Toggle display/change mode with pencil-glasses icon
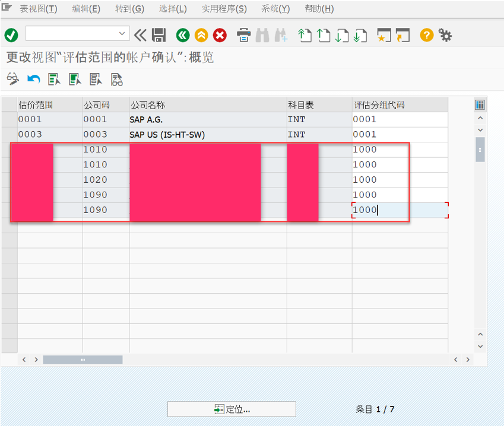The height and width of the screenshot is (426, 504). point(14,79)
